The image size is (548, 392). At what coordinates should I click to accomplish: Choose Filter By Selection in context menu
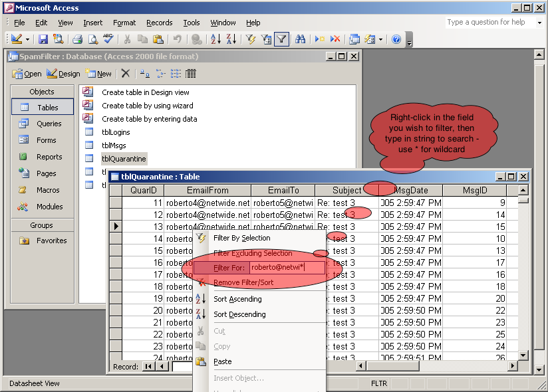tap(259, 238)
